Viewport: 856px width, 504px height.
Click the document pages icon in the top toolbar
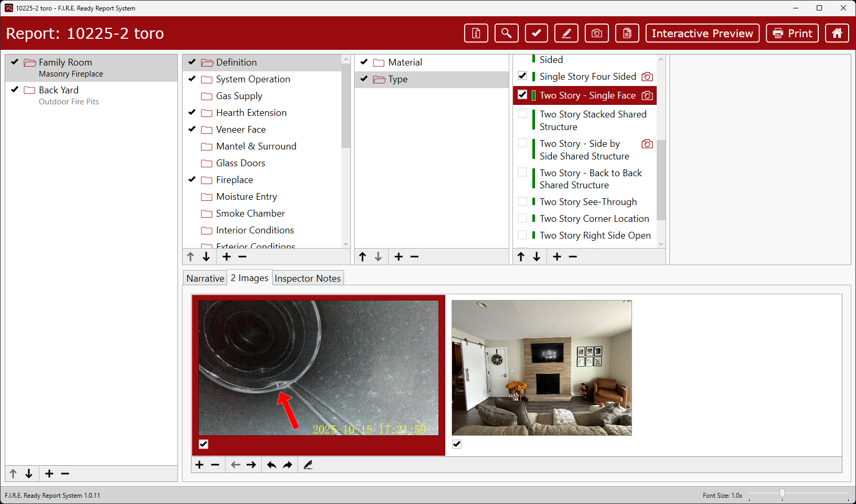coord(627,34)
